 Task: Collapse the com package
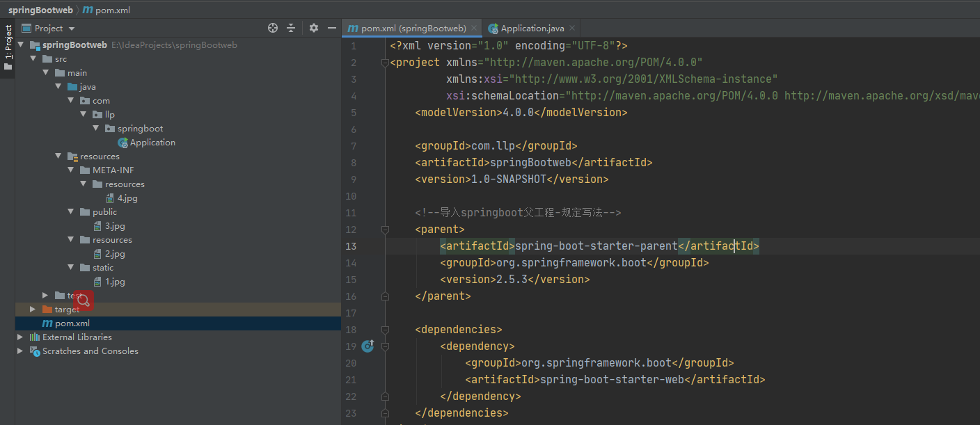pyautogui.click(x=71, y=100)
